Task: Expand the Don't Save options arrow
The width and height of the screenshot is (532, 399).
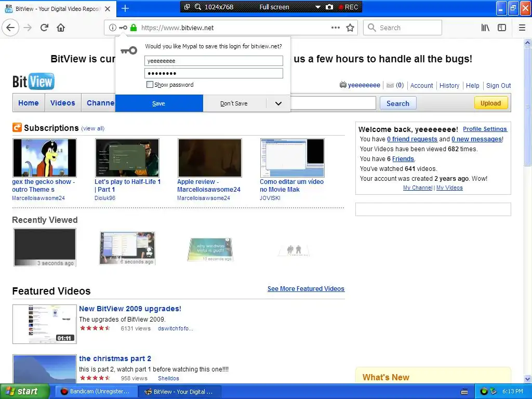Action: pos(278,103)
